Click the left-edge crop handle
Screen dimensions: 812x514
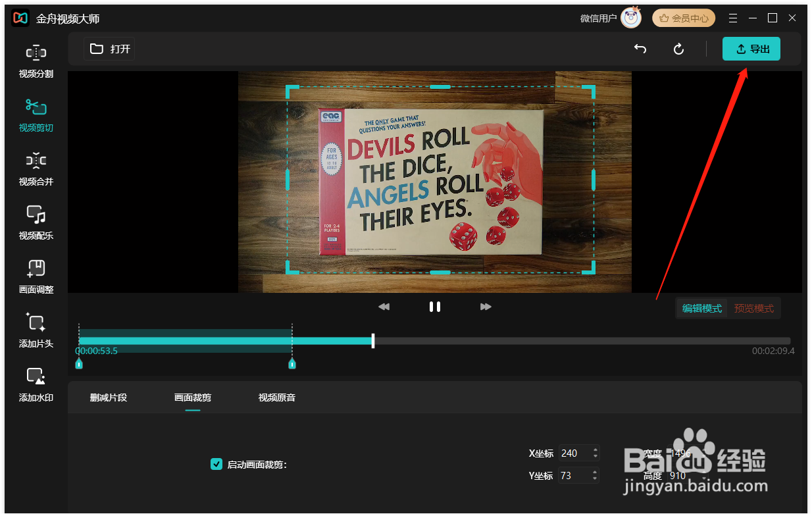288,180
